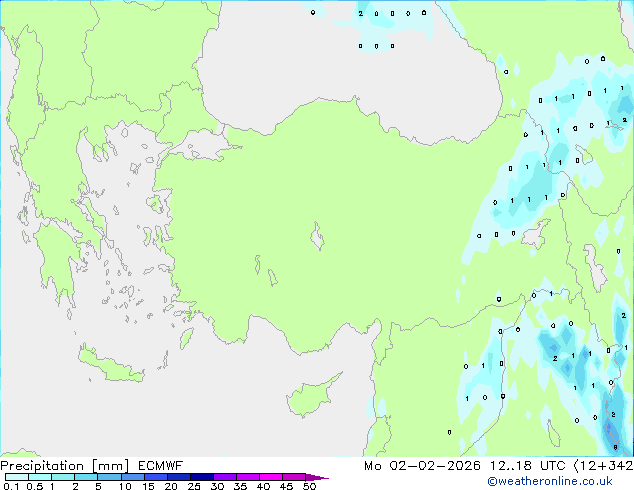Click the '0.5' legend scale label
The image size is (634, 490).
(x=34, y=486)
